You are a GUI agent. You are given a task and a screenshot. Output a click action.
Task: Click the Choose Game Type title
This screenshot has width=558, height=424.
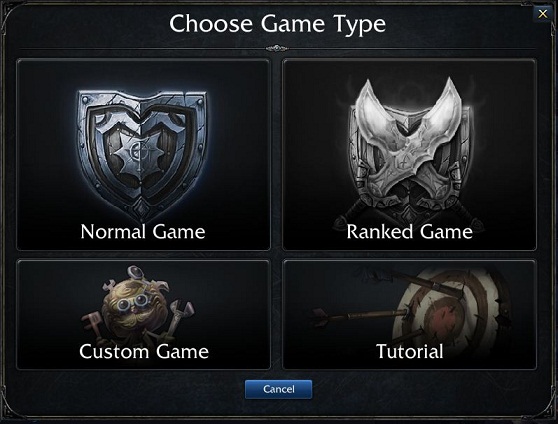pyautogui.click(x=278, y=23)
